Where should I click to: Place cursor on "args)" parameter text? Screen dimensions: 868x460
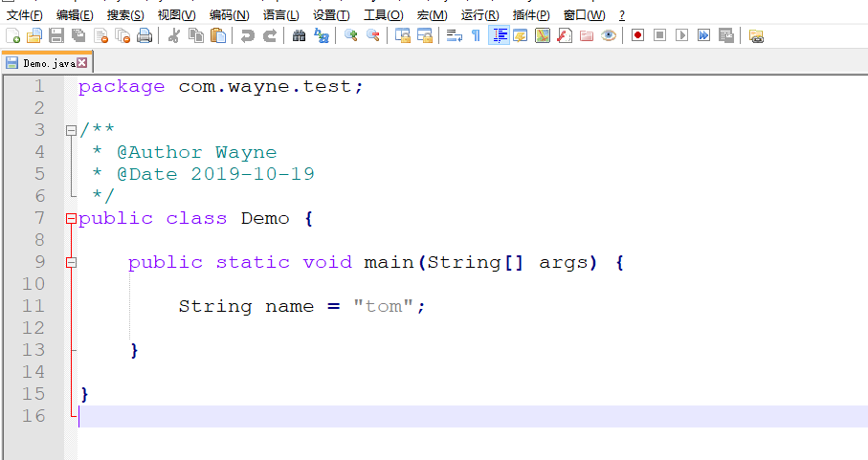568,263
